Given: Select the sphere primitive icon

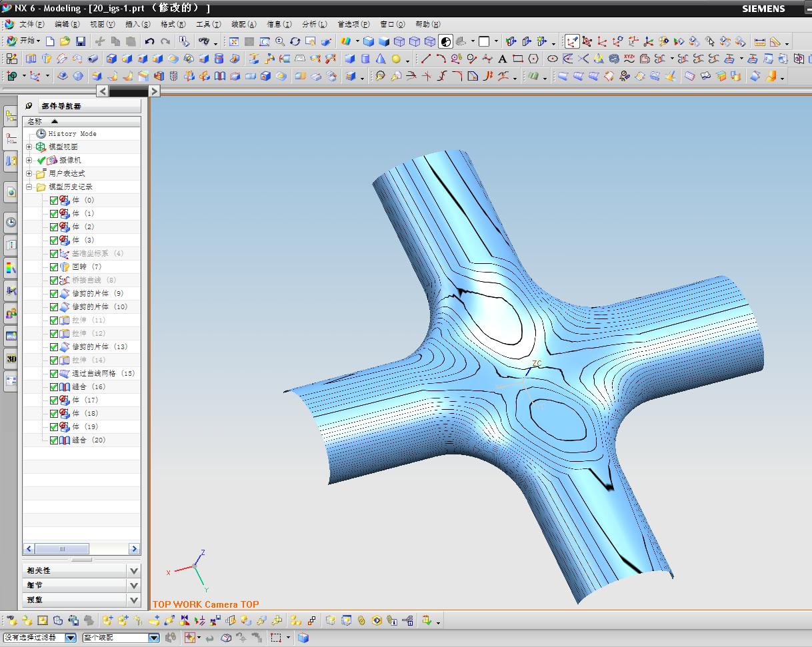Looking at the screenshot, I should click(x=396, y=59).
